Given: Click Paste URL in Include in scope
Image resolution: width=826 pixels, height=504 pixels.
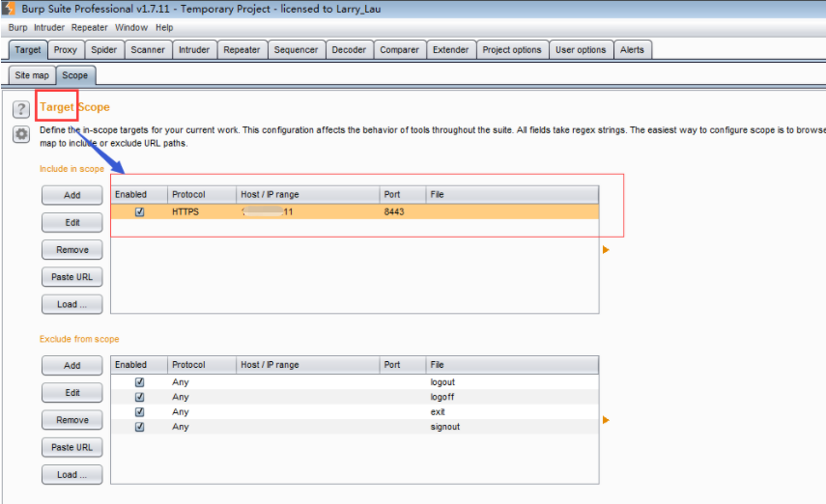Looking at the screenshot, I should click(72, 277).
